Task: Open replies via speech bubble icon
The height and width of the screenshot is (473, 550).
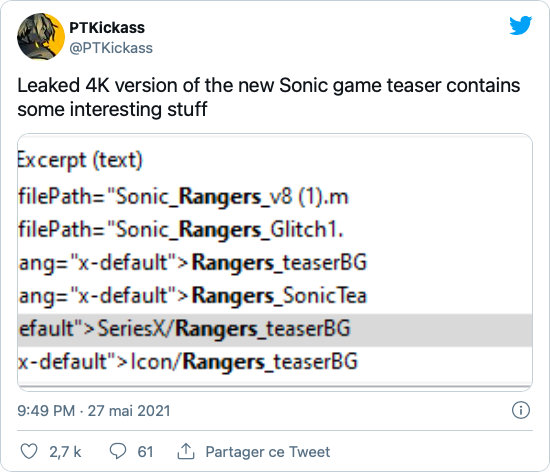Action: [118, 451]
